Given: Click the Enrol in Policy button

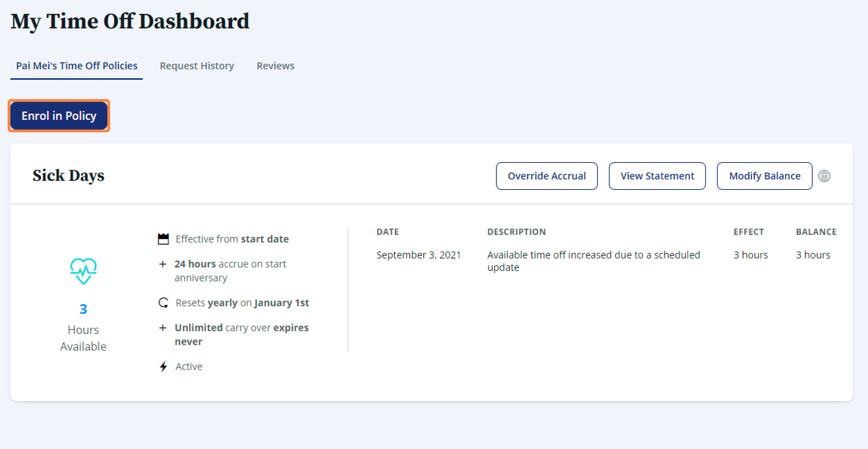Looking at the screenshot, I should [x=59, y=116].
